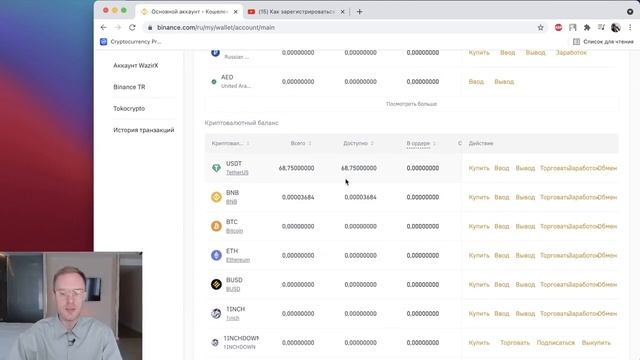
Task: Open Аккаунт WazirX in the sidebar
Action: coord(136,65)
